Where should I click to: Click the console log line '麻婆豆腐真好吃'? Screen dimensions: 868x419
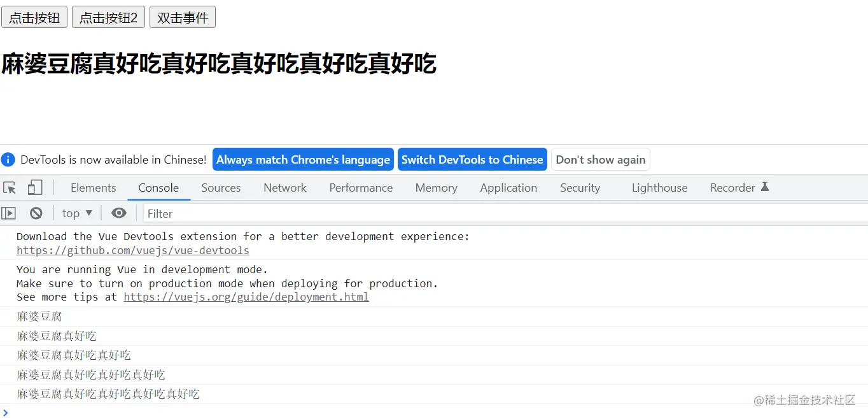[57, 336]
